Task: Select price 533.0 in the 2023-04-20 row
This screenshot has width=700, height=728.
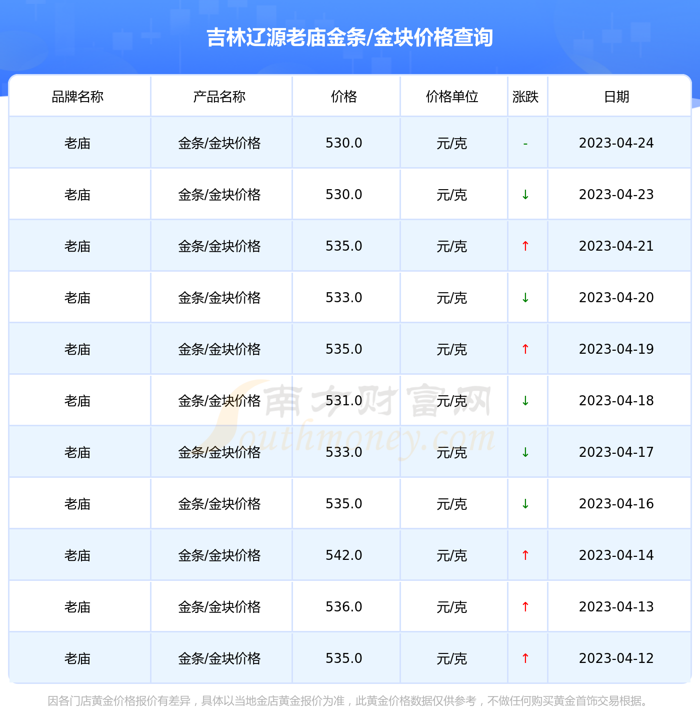Action: [x=344, y=298]
